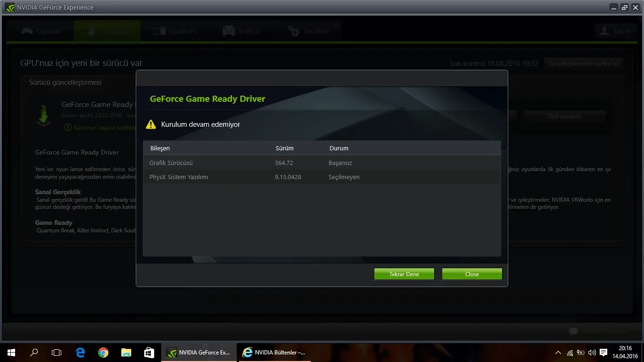Screen dimensions: 644x362
Task: Launch Microsoft Edge from the taskbar
Action: (80, 353)
